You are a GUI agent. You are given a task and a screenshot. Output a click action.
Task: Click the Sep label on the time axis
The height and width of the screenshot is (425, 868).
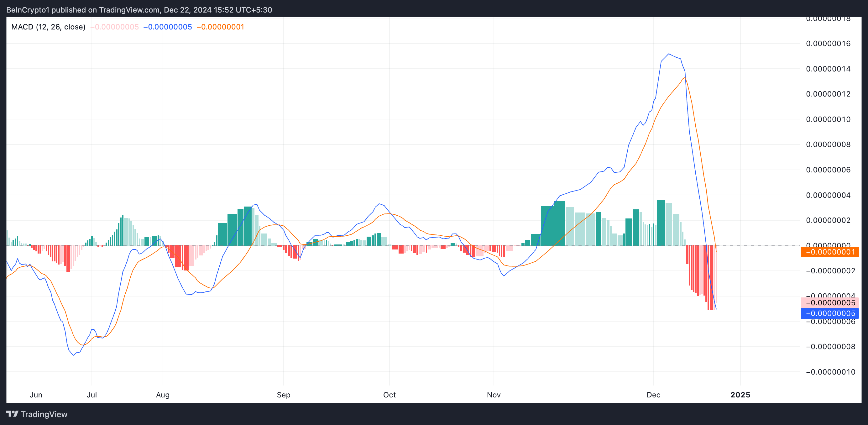(x=283, y=395)
